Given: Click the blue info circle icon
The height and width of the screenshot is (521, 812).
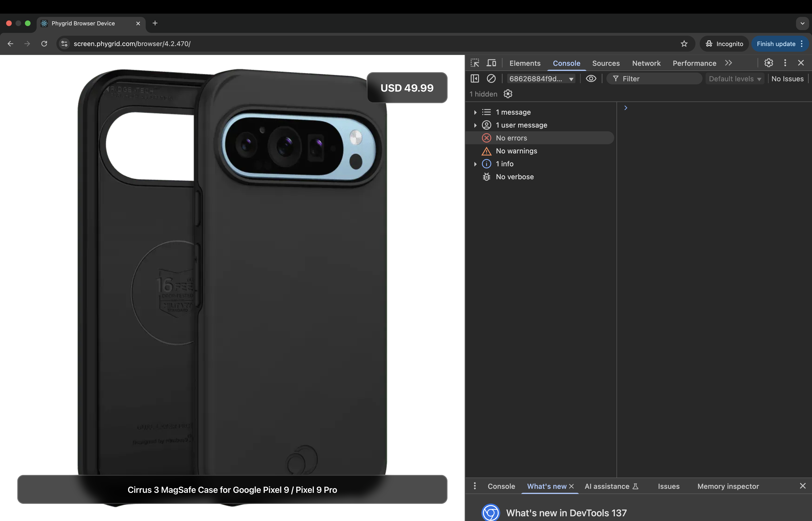Looking at the screenshot, I should (486, 164).
